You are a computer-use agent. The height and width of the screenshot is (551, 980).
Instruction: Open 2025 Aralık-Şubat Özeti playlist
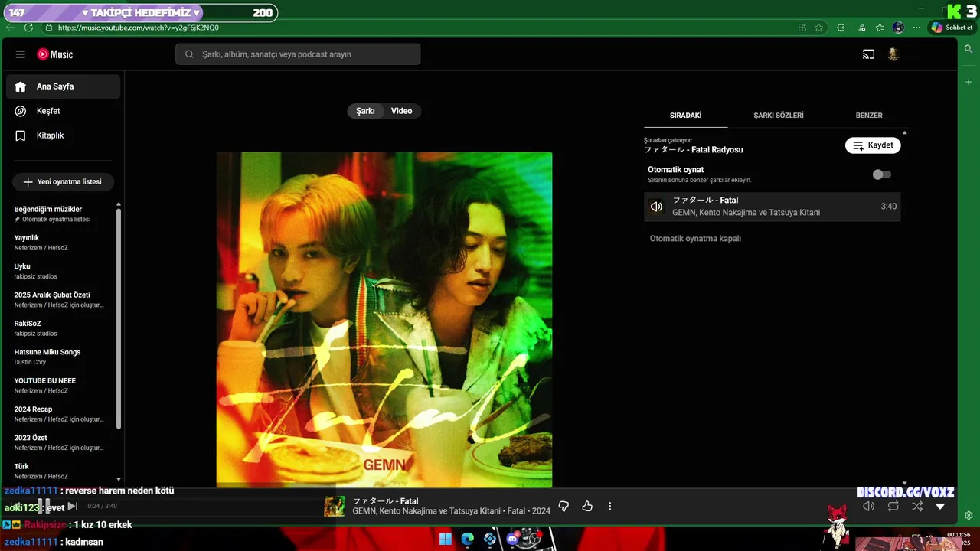coord(60,300)
